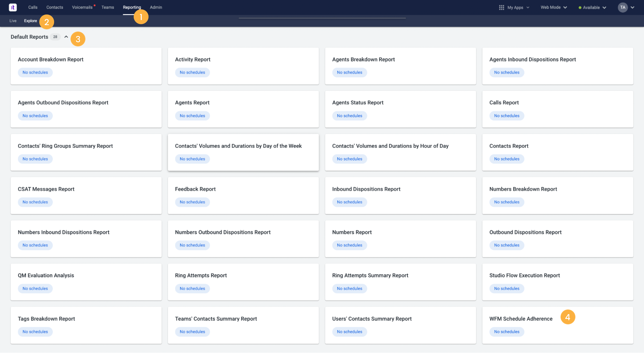Go to the Contacts page
The height and width of the screenshot is (353, 644).
tap(54, 7)
